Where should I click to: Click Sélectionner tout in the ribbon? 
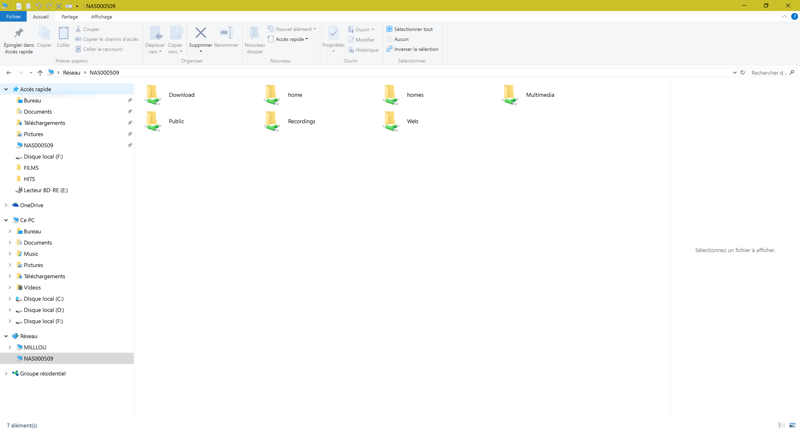point(412,29)
